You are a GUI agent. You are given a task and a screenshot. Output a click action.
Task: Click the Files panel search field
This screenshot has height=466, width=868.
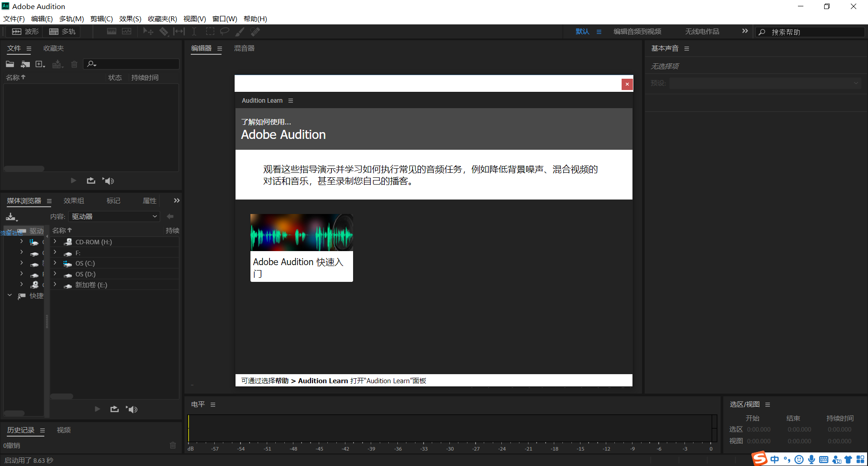(132, 64)
